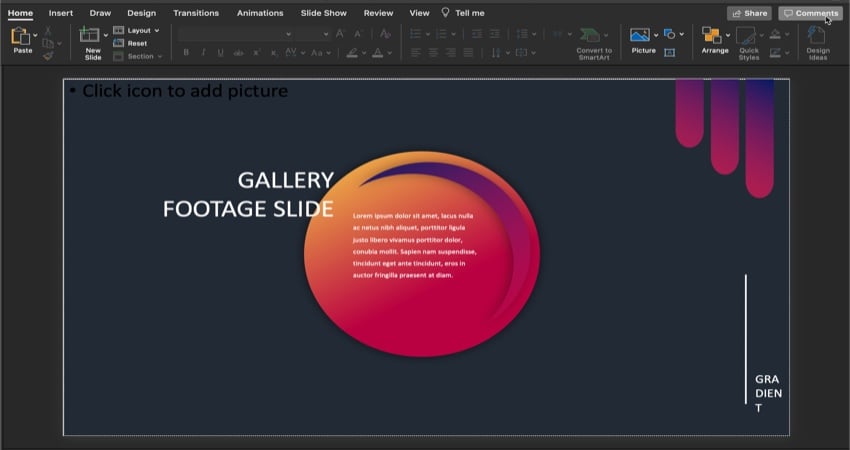This screenshot has height=450, width=850.
Task: Click the font color swatch button
Action: coord(378,53)
